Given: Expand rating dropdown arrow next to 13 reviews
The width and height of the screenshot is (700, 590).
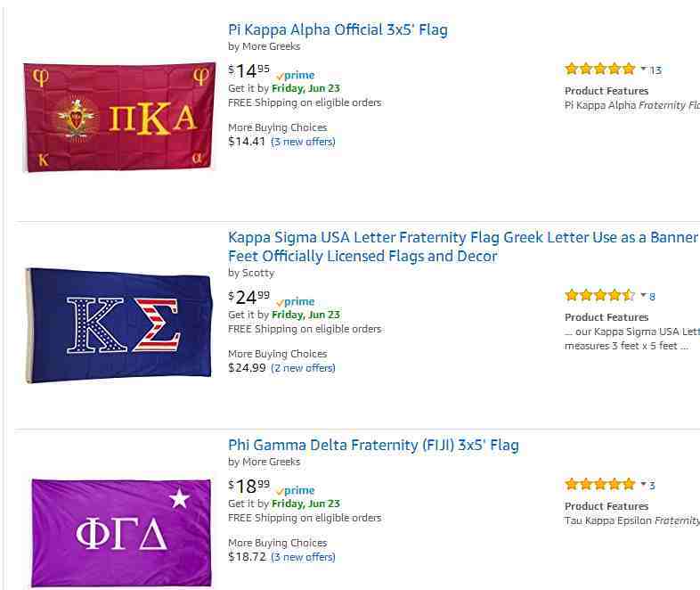Looking at the screenshot, I should (x=643, y=69).
